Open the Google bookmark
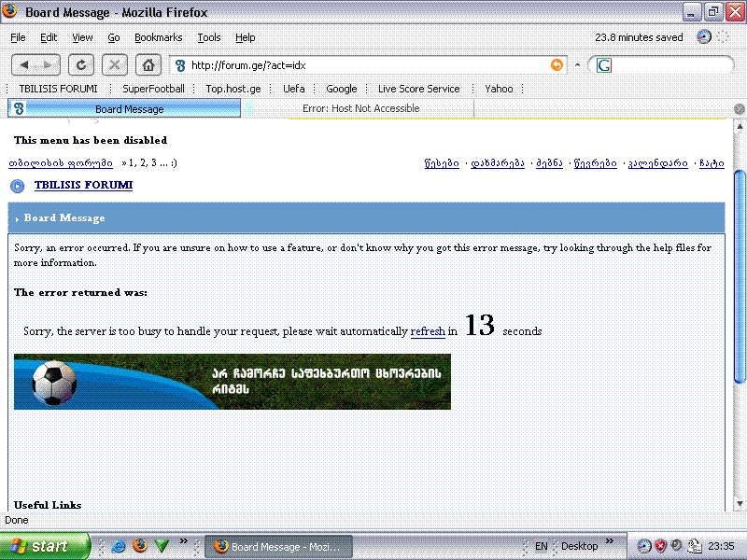Screen dimensions: 747x560 tap(342, 89)
